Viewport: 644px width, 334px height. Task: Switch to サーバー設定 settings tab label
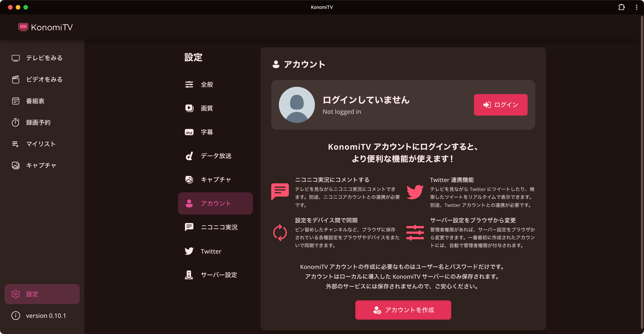pos(219,275)
